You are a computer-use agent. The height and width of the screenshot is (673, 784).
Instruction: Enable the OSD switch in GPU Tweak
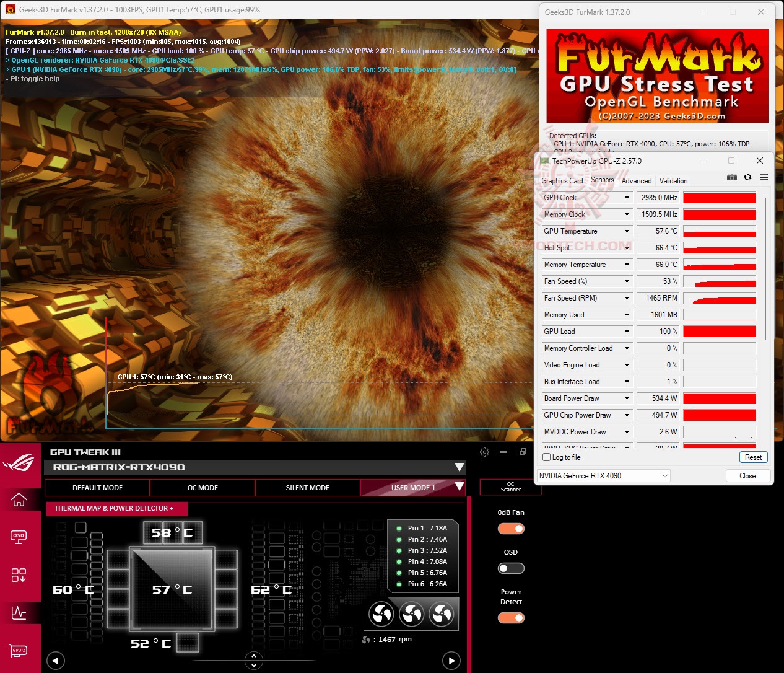coord(511,568)
